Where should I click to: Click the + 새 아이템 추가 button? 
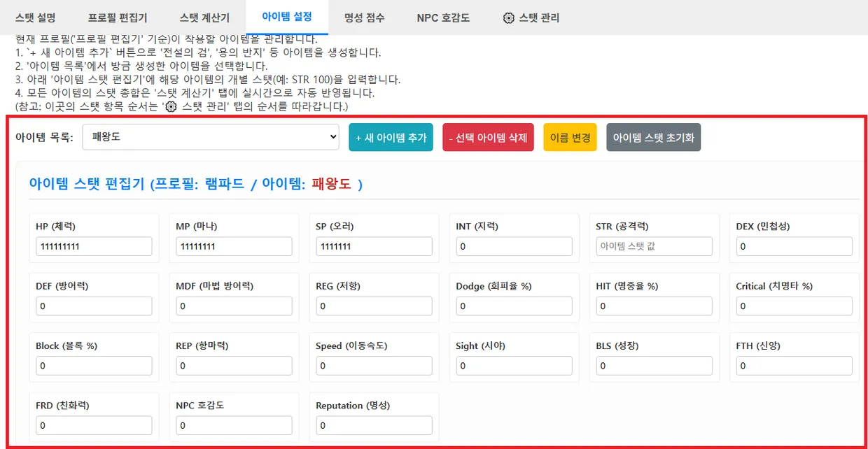(x=391, y=138)
